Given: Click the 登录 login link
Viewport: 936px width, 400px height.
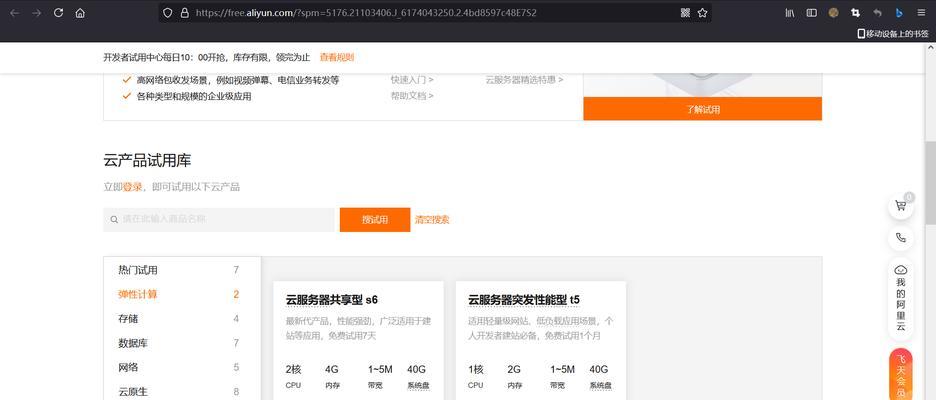Looking at the screenshot, I should click(133, 187).
